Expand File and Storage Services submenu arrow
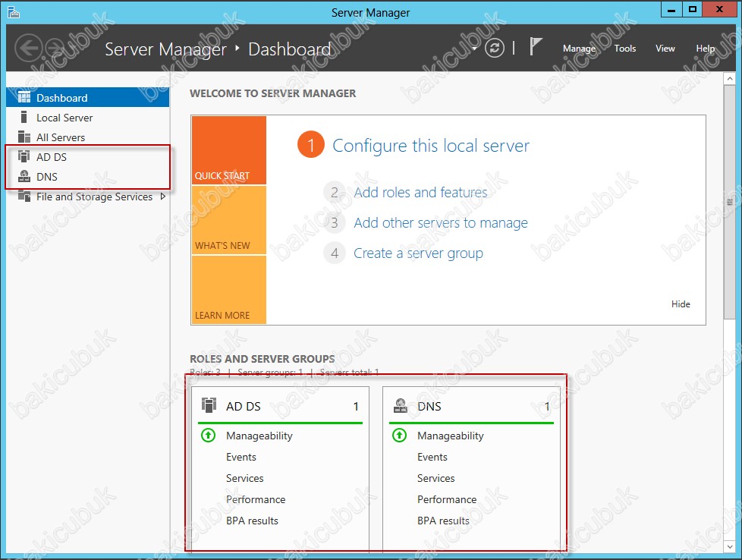The width and height of the screenshot is (742, 560). pos(163,196)
